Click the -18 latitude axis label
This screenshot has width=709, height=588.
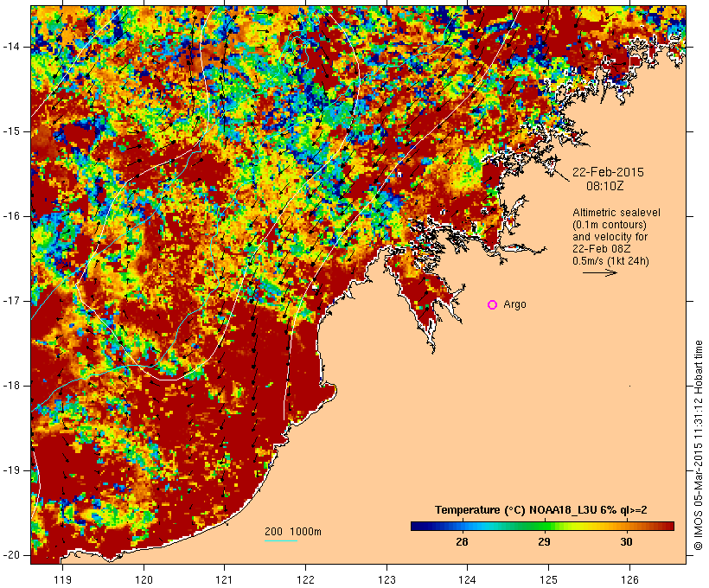[x=10, y=386]
